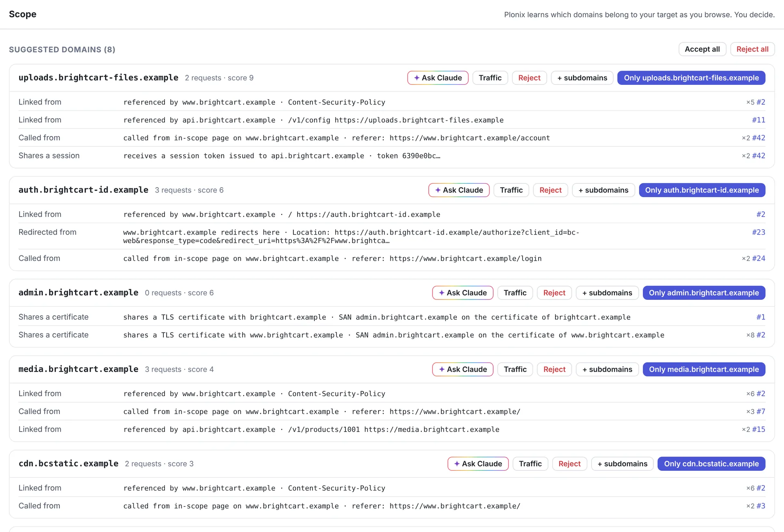Reject cdn.bcstatic.example domain
This screenshot has width=784, height=532.
tap(569, 463)
